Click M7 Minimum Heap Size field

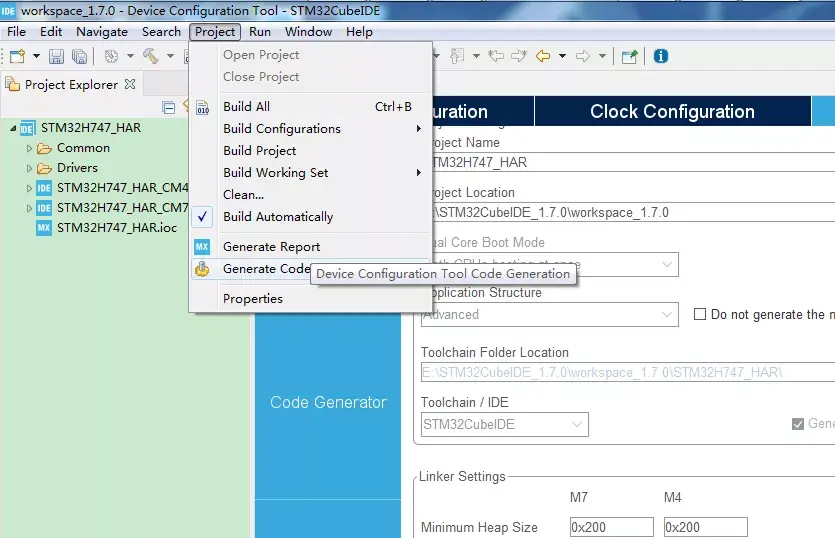(611, 527)
